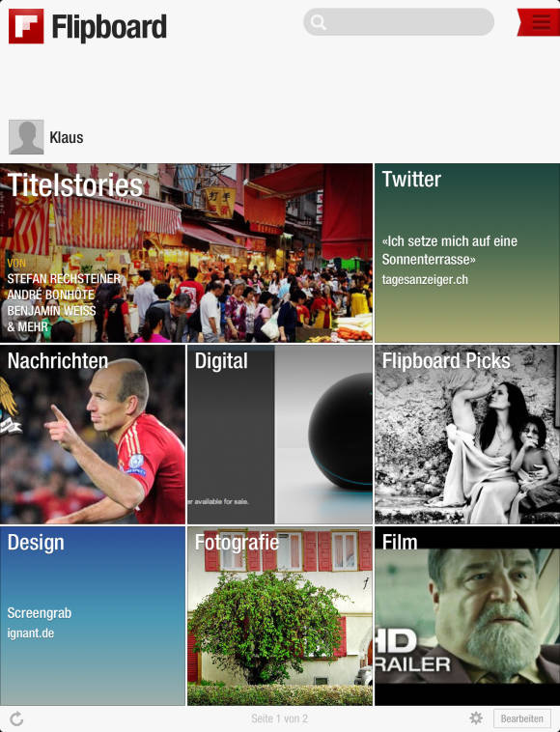
Task: Open the Design tile
Action: [x=93, y=616]
